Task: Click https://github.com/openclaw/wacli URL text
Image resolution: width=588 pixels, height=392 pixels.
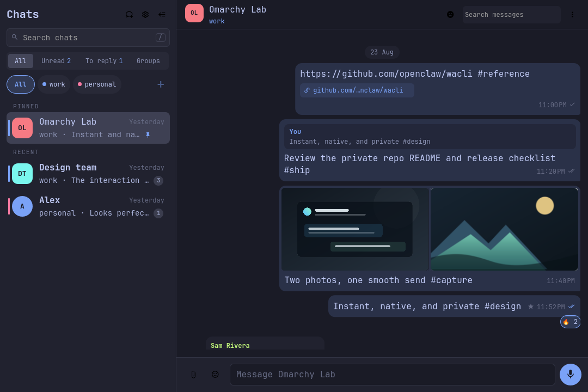Action: (x=386, y=74)
